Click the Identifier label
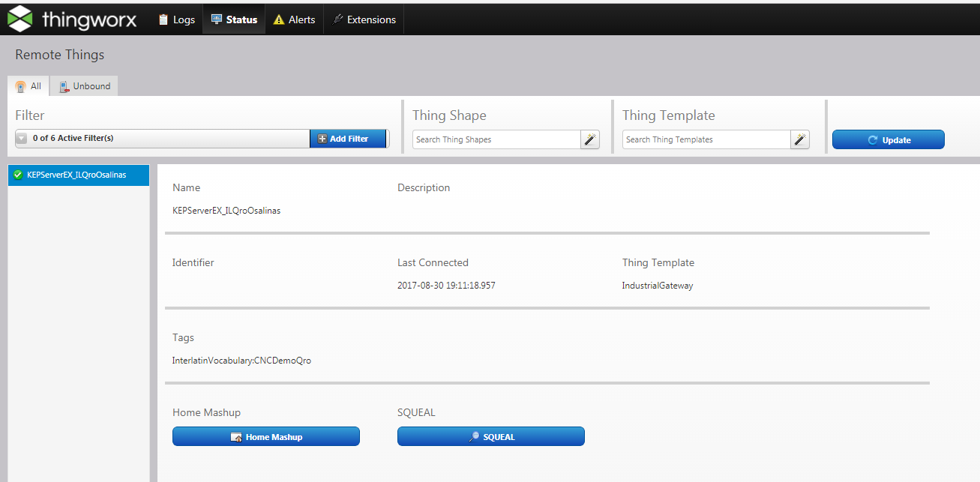Viewport: 980px width, 482px height. coord(193,262)
